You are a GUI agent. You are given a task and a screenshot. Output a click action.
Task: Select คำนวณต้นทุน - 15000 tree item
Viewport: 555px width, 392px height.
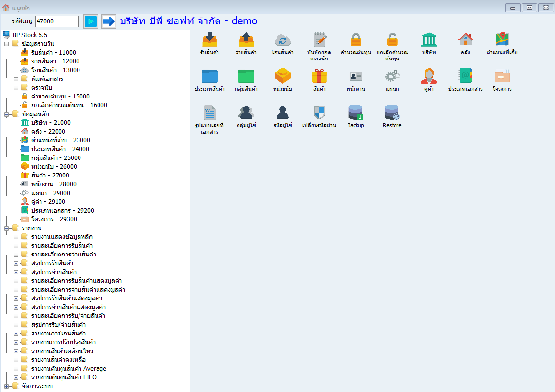pos(60,96)
